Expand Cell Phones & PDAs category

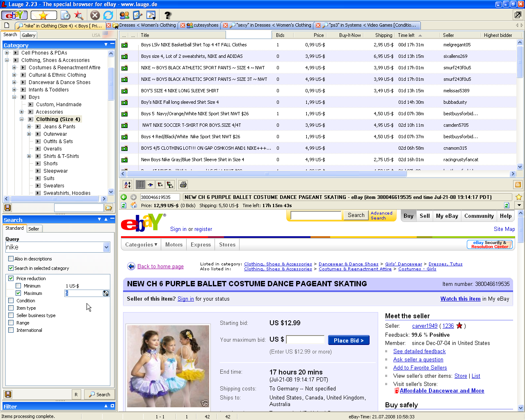tap(7, 53)
